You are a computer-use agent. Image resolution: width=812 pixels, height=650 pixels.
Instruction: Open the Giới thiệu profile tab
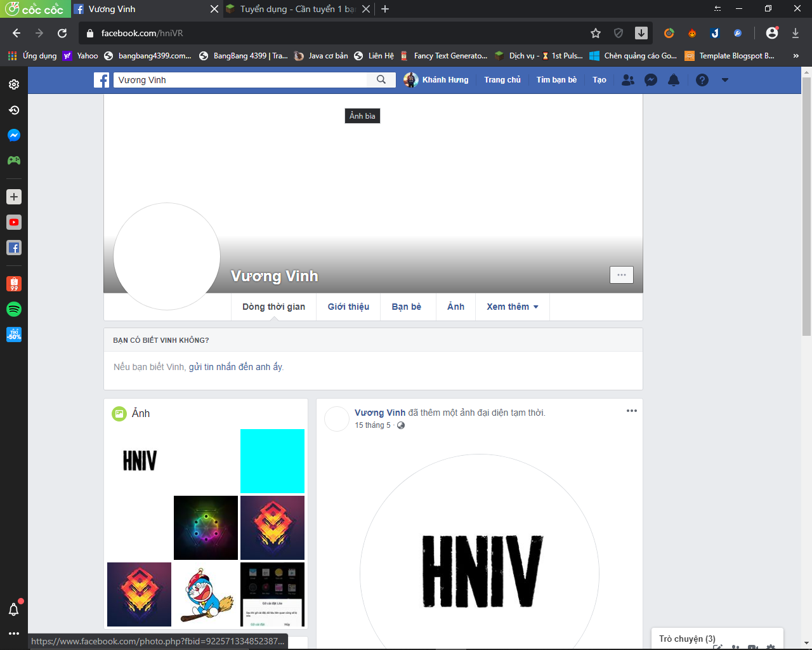348,307
